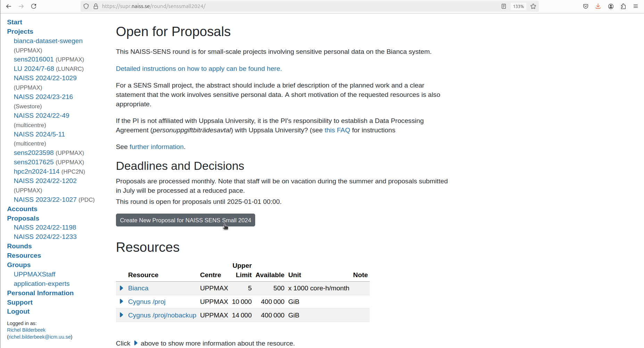The width and height of the screenshot is (644, 348).
Task: Save page to Pocket
Action: 586,6
